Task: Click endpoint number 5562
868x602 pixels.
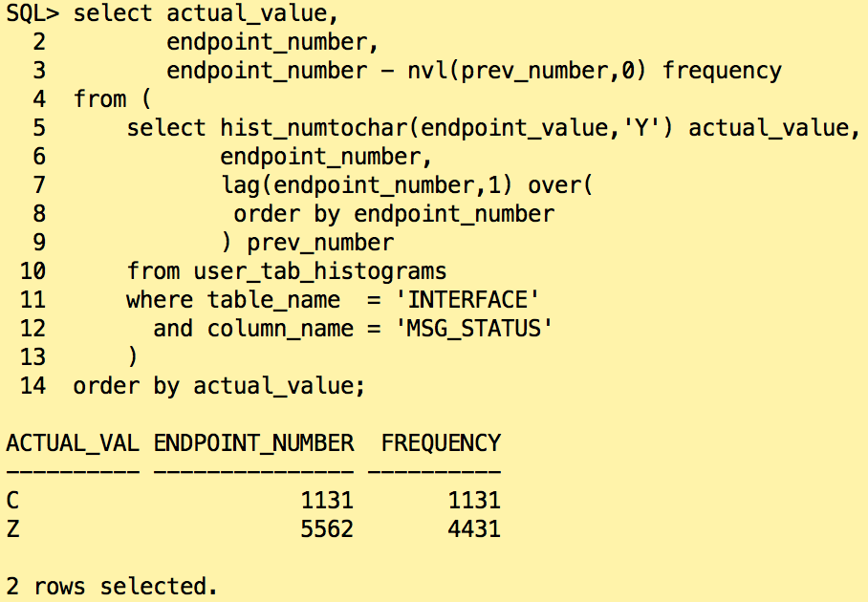Action: point(327,528)
